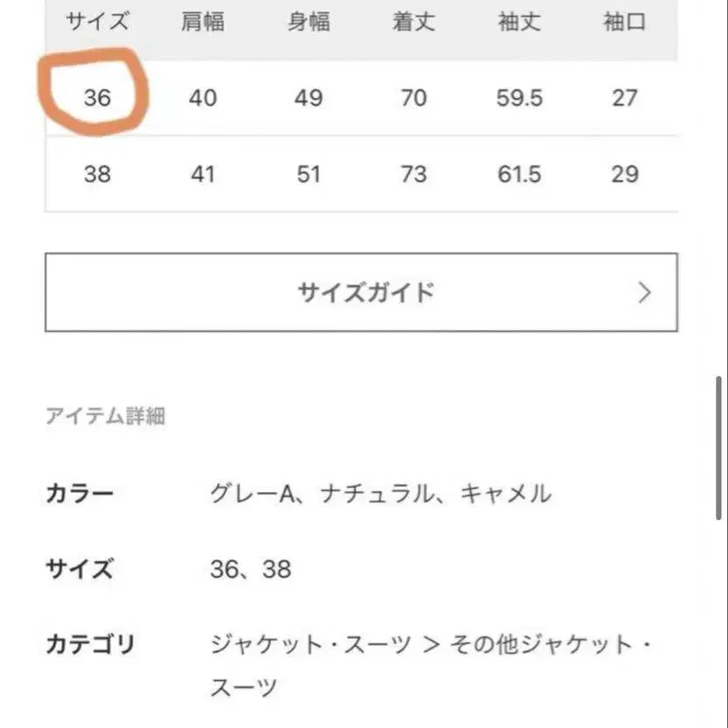Click the chevron arrow on サイズガイド
Viewport: 728px width, 728px height.
point(645,292)
